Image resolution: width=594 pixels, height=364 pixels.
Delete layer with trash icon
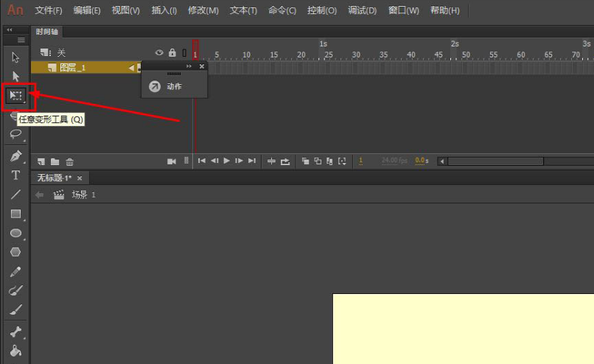click(x=69, y=162)
